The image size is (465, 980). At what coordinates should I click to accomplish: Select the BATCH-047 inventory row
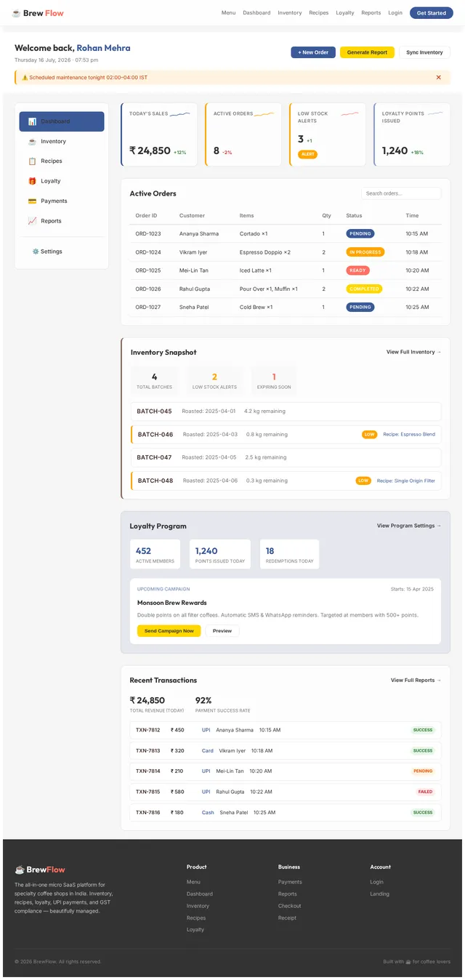point(286,457)
